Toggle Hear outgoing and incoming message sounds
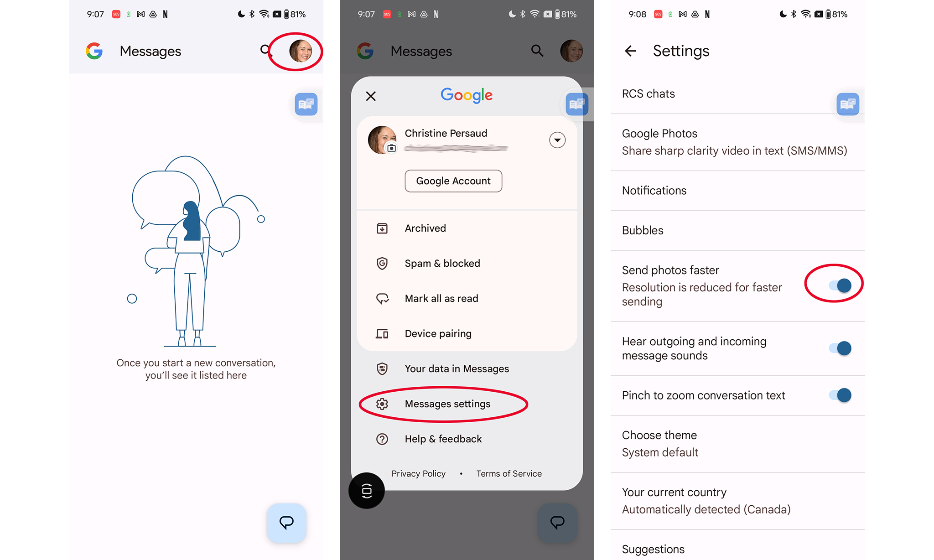This screenshot has width=934, height=560. pos(841,347)
